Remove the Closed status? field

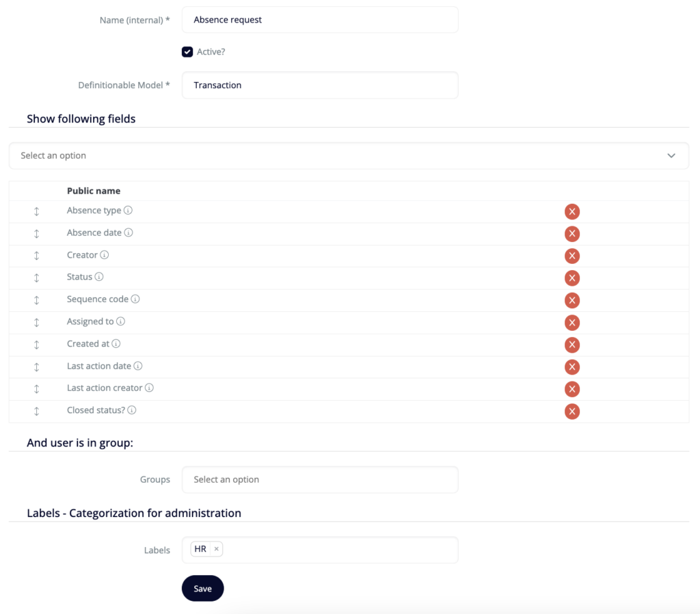tap(572, 411)
